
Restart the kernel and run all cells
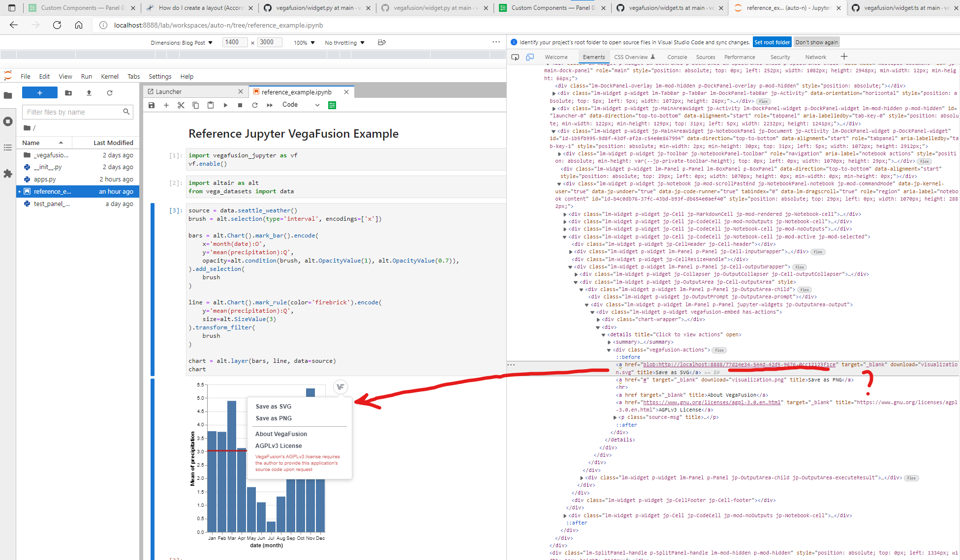coord(270,105)
